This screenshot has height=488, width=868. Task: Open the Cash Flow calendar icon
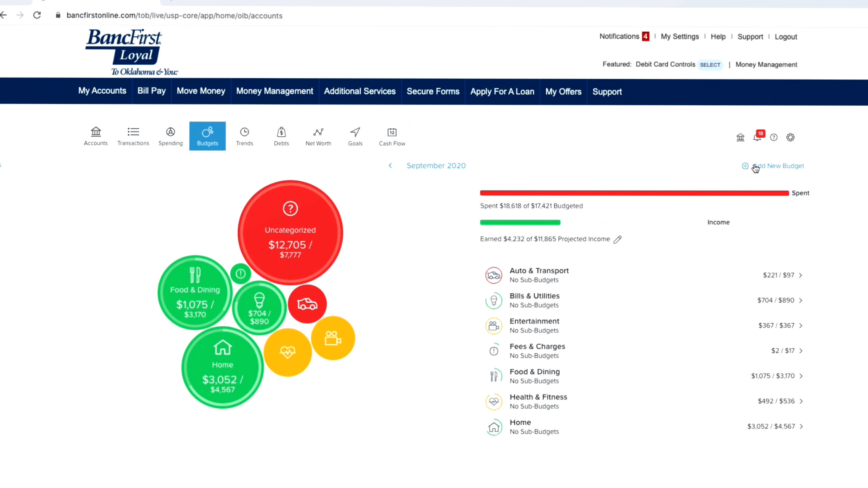click(x=392, y=136)
